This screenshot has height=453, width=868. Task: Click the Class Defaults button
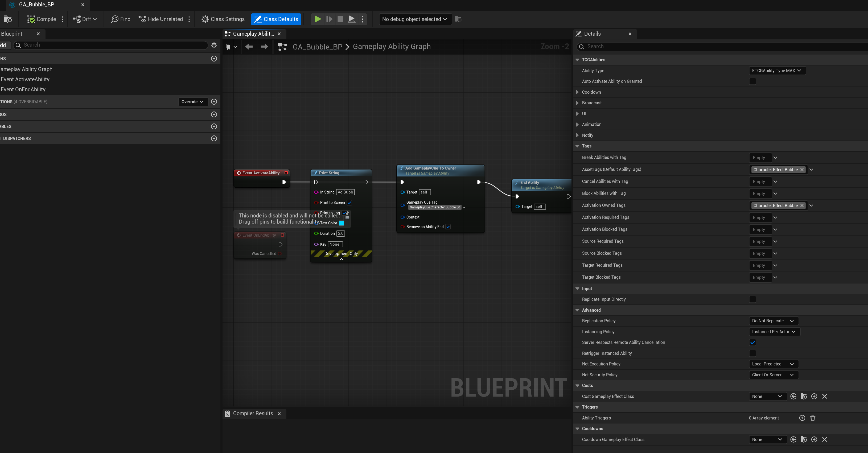point(276,19)
